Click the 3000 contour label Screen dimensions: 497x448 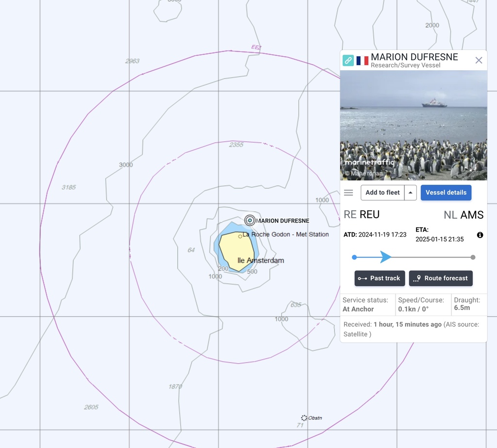pos(126,165)
